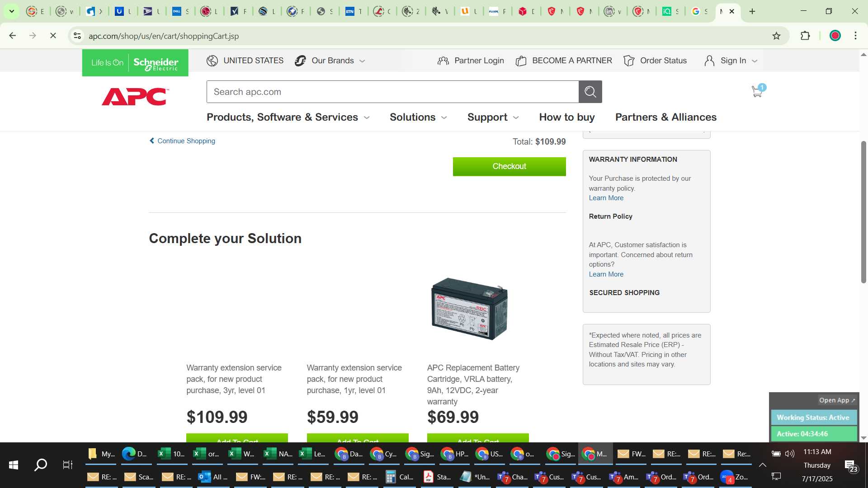Click in the Search apc.com field
The image size is (868, 488).
(x=392, y=92)
